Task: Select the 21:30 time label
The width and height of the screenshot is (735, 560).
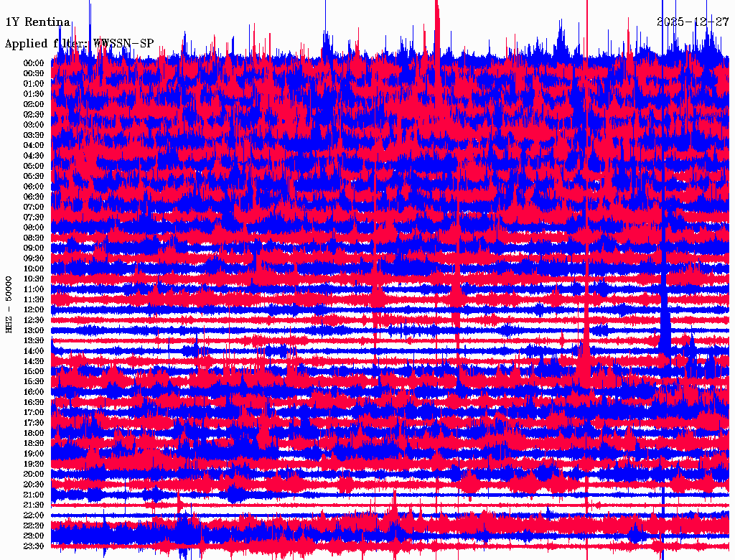Action: [x=34, y=505]
